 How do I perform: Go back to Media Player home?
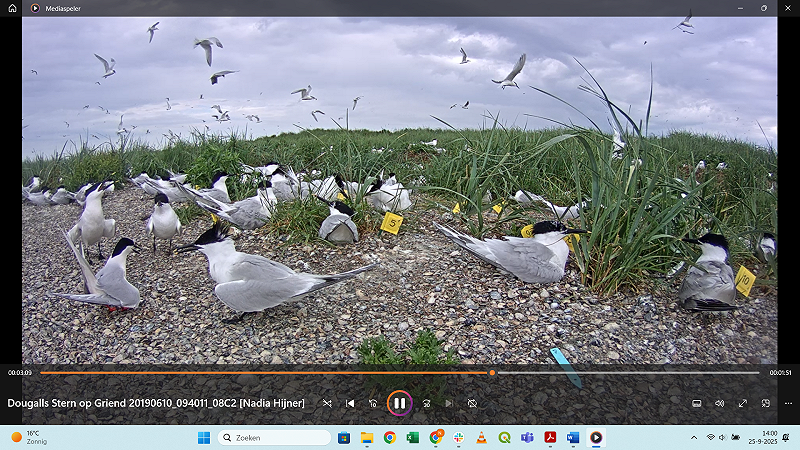(13, 8)
